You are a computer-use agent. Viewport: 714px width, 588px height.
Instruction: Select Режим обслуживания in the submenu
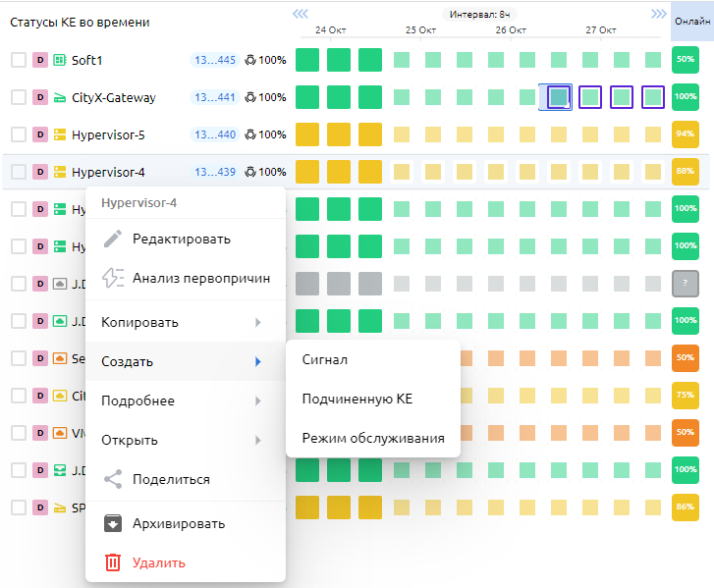click(372, 438)
